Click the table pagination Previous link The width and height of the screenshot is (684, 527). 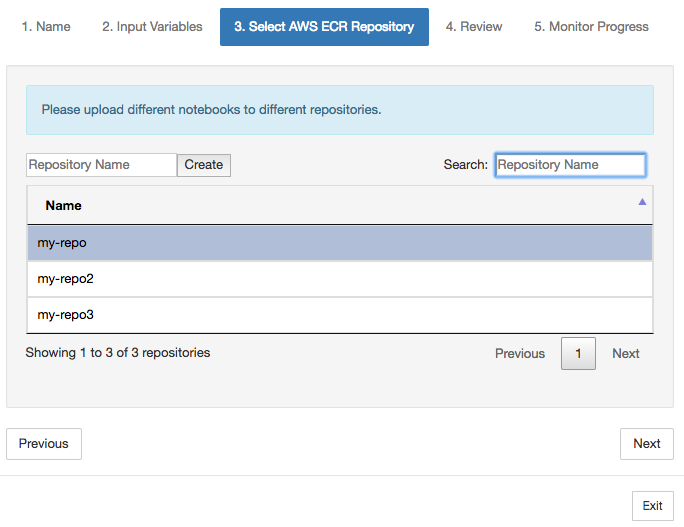[x=520, y=353]
